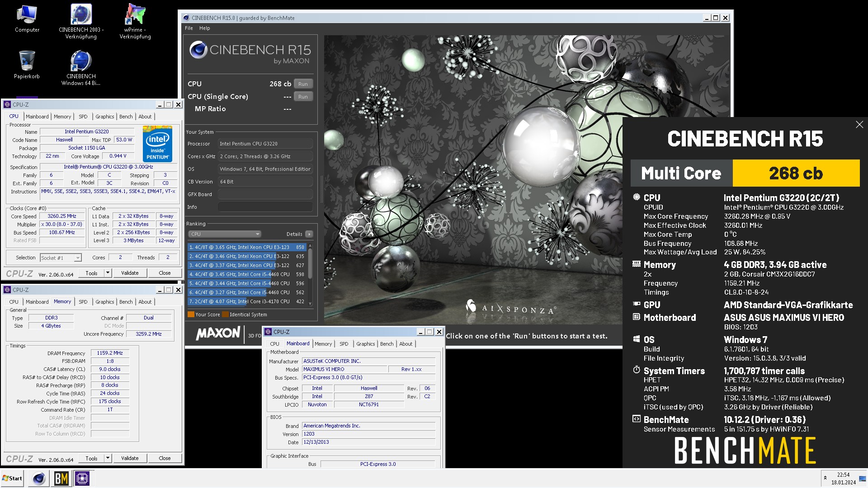Screen dimensions: 868x488
Task: Expand Tools arrow in Memory CPU-Z window
Action: 108,458
